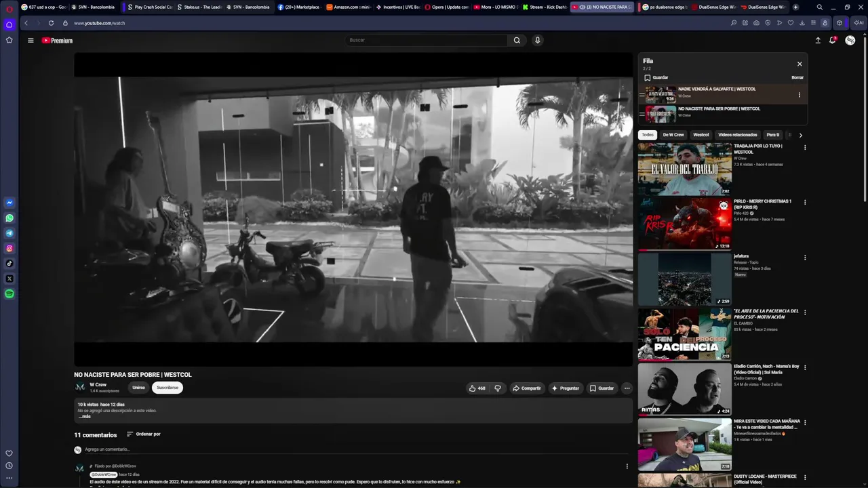Close the Fila queue panel
Image resolution: width=868 pixels, height=488 pixels.
point(800,64)
